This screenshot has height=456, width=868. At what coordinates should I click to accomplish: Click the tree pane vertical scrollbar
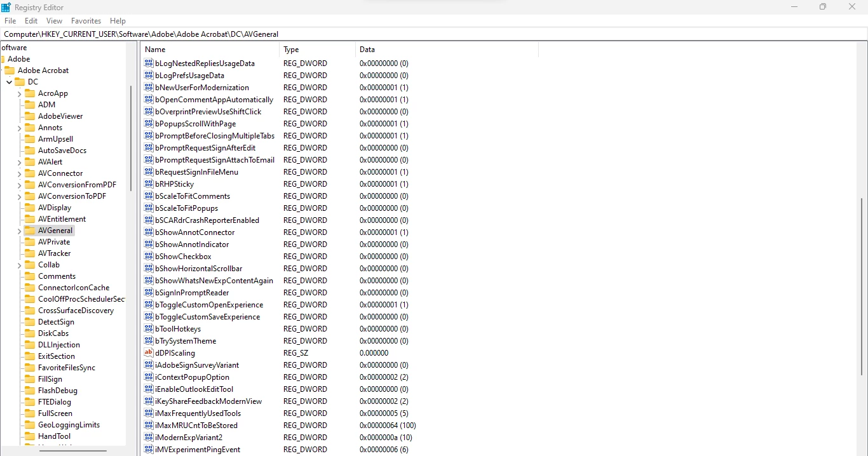(x=131, y=140)
